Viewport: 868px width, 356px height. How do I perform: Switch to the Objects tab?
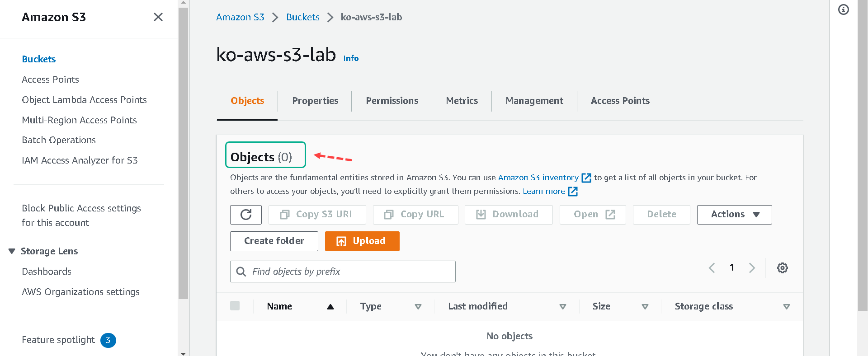[247, 101]
